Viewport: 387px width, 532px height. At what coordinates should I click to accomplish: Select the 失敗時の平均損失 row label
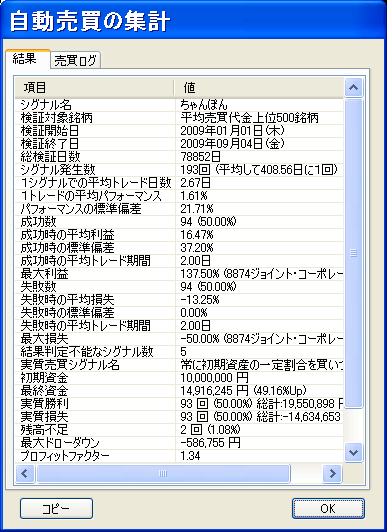(x=67, y=300)
